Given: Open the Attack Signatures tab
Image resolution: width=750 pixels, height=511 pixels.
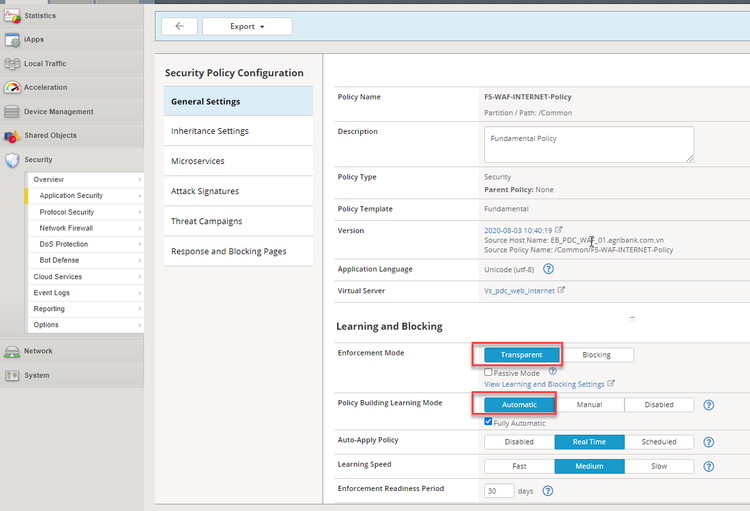Looking at the screenshot, I should (x=205, y=191).
